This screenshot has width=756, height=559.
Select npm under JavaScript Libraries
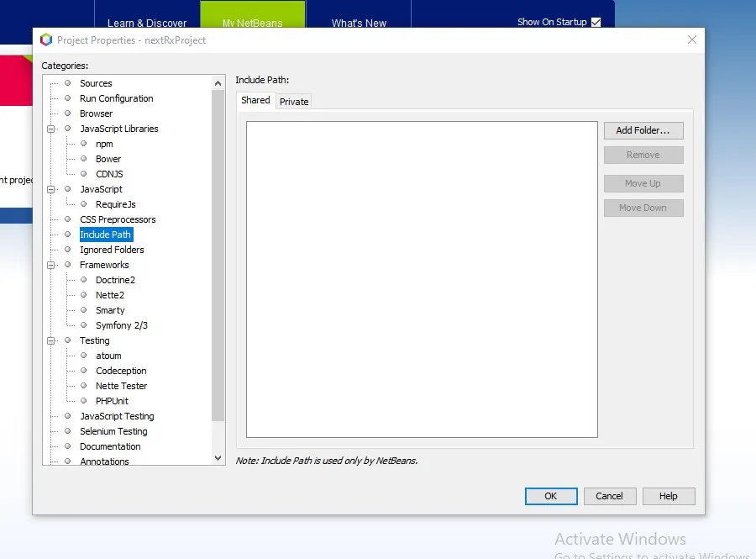click(104, 144)
